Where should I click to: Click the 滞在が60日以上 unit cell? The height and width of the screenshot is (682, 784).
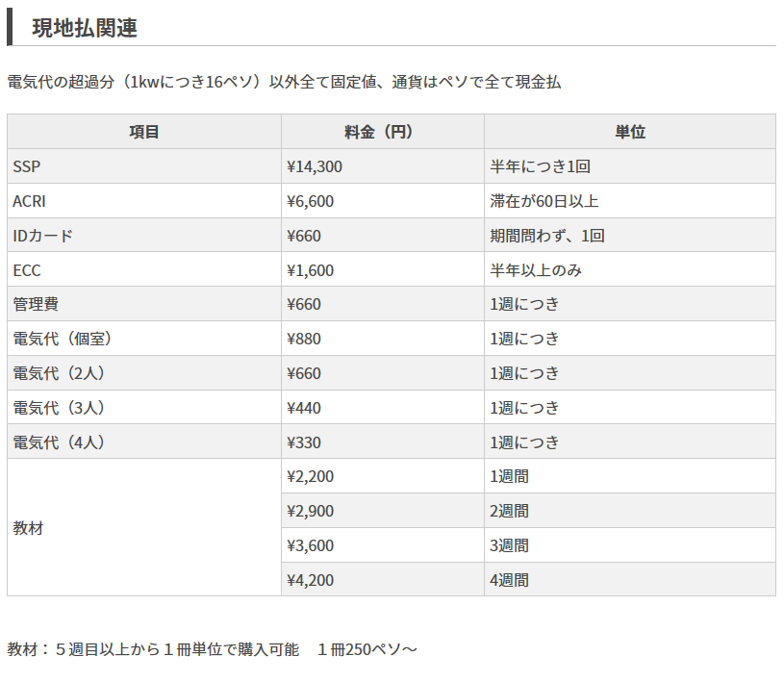click(544, 201)
